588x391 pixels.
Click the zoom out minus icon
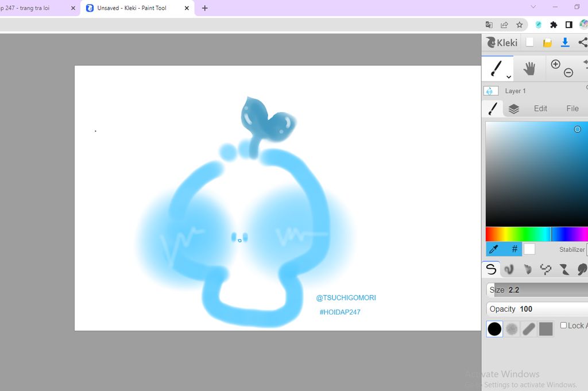click(x=568, y=73)
